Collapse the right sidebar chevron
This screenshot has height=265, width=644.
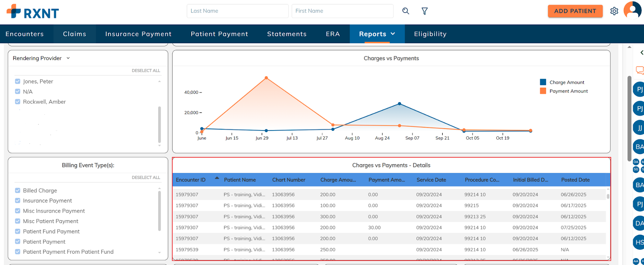pyautogui.click(x=642, y=53)
